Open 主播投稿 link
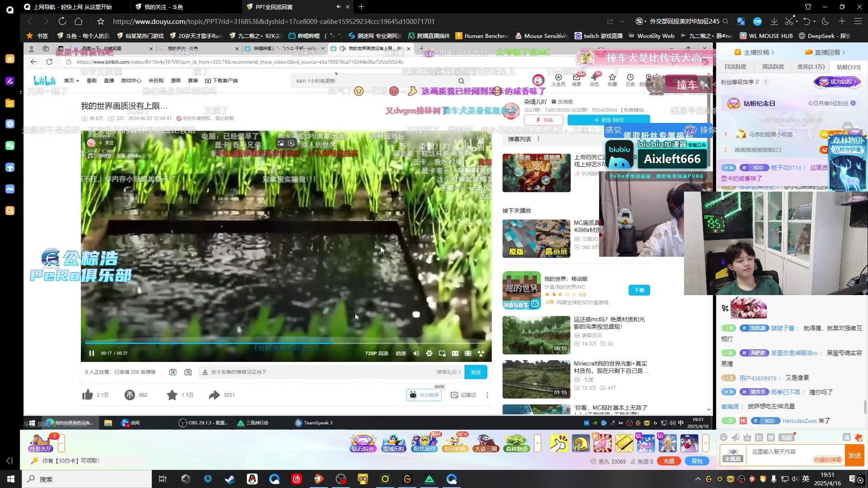Viewport: 868px width, 488px height. click(x=754, y=52)
